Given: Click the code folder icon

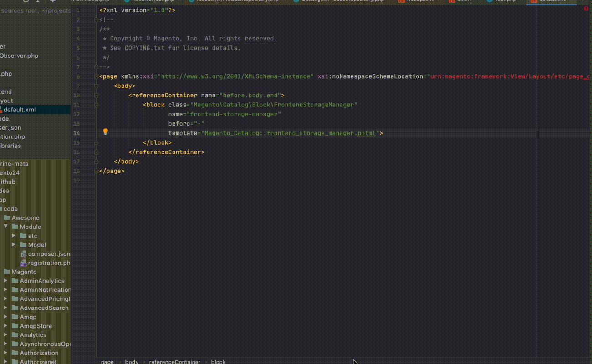Looking at the screenshot, I should pos(1,209).
